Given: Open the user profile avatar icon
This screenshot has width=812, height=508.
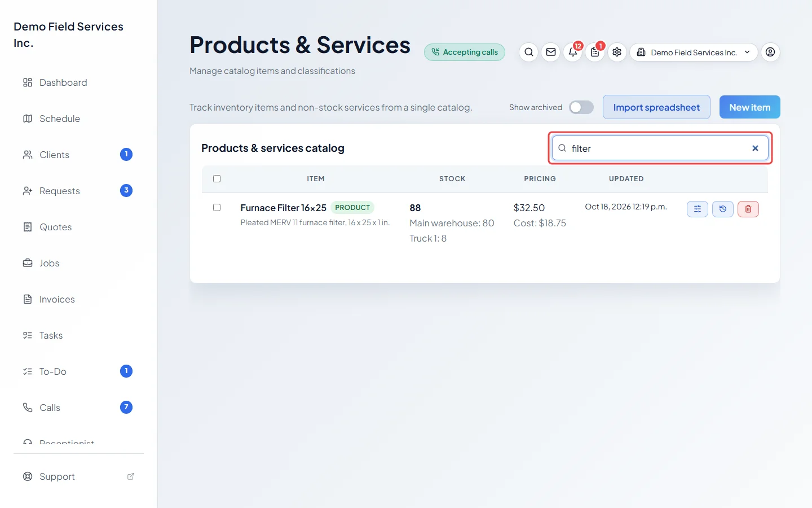Looking at the screenshot, I should click(770, 52).
